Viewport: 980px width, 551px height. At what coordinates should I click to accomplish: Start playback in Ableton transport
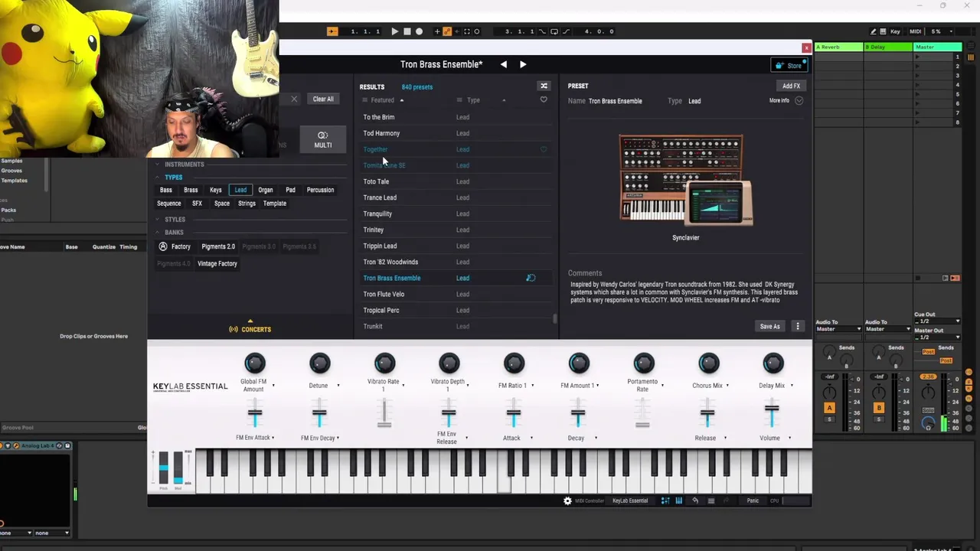(394, 31)
